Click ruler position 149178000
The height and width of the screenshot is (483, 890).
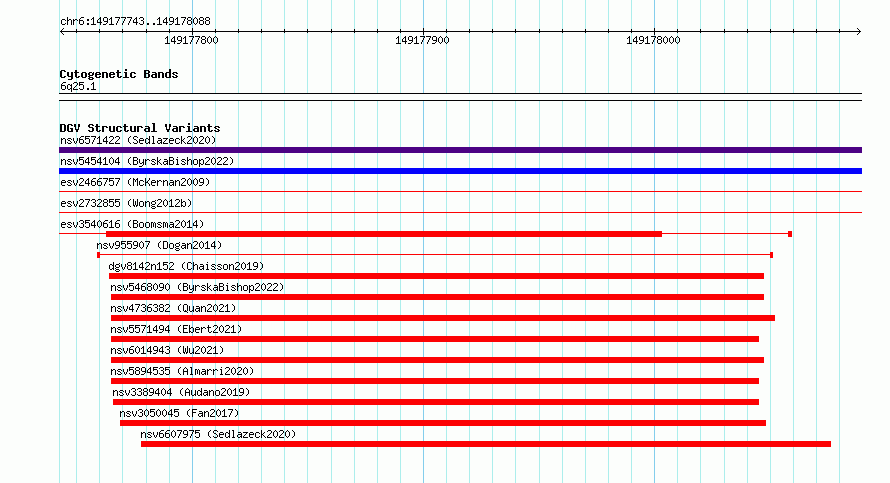653,40
